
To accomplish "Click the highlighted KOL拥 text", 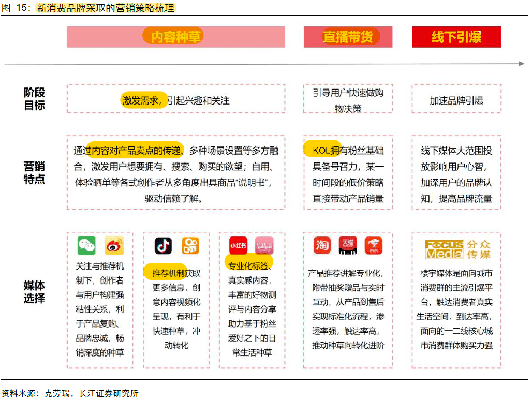I will click(324, 150).
